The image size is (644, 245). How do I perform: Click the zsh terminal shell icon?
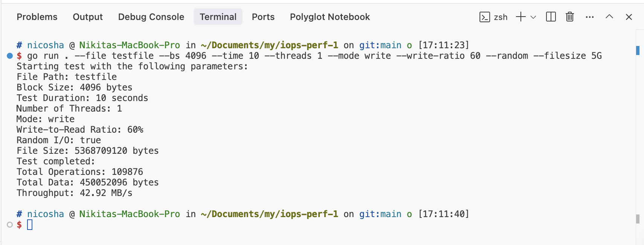485,17
